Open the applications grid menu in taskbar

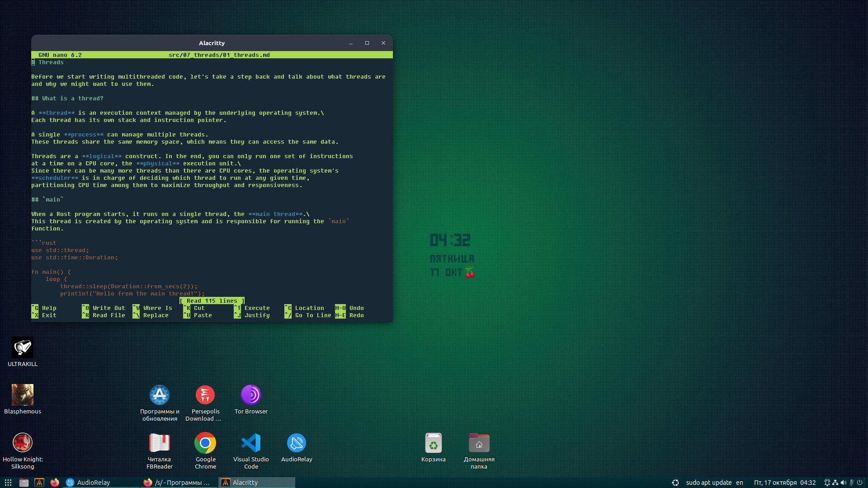pos(8,483)
